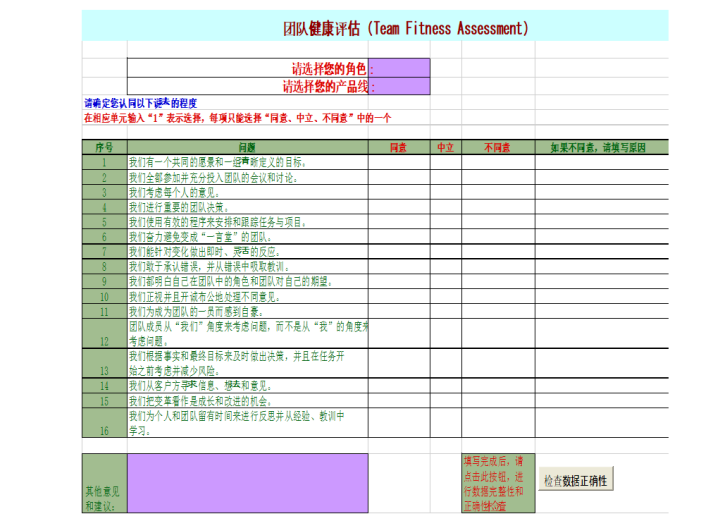Click the 检查数据正确性 button
Image resolution: width=720 pixels, height=521 pixels.
click(576, 480)
